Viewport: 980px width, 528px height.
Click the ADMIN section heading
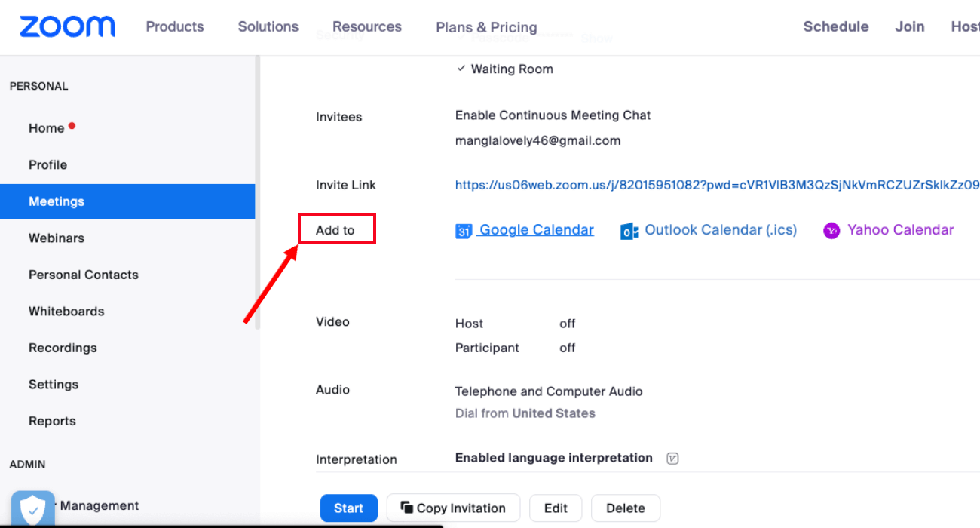point(27,465)
